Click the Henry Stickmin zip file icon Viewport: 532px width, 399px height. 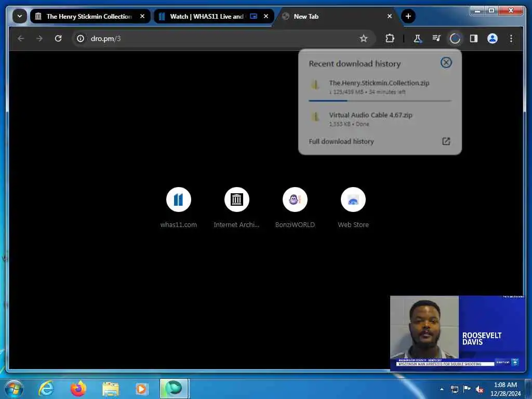pyautogui.click(x=315, y=85)
